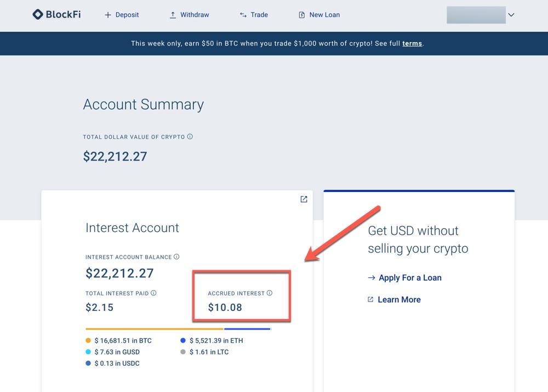
Task: Expand the account dropdown chevron
Action: (511, 15)
